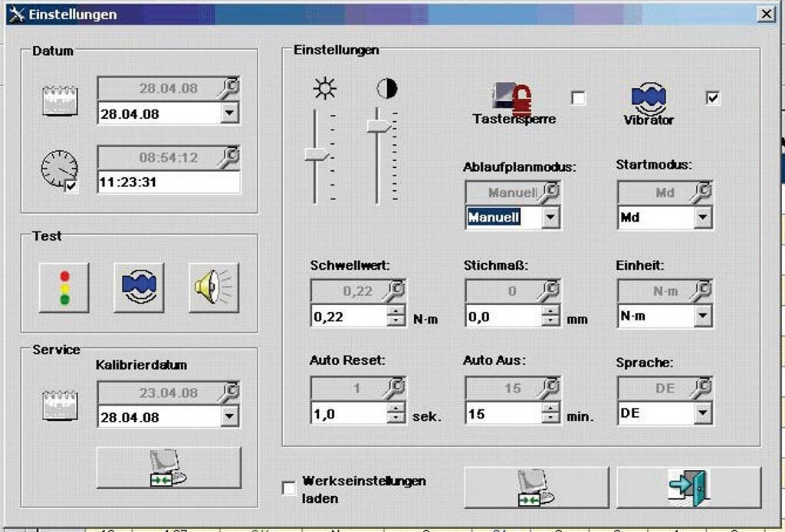Click the magnifier icon next to Schwellwert
The height and width of the screenshot is (532, 785).
point(396,290)
